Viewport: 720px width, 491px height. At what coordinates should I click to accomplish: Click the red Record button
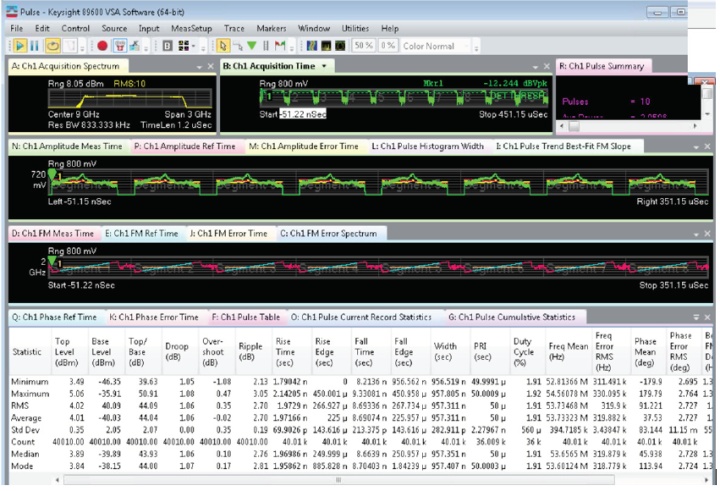click(102, 46)
